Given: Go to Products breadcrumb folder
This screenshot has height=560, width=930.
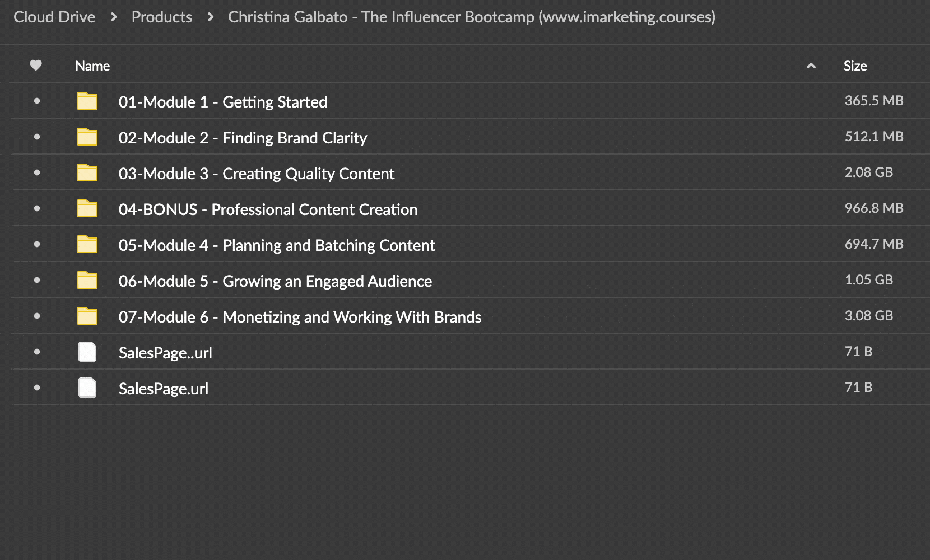Looking at the screenshot, I should pos(162,17).
